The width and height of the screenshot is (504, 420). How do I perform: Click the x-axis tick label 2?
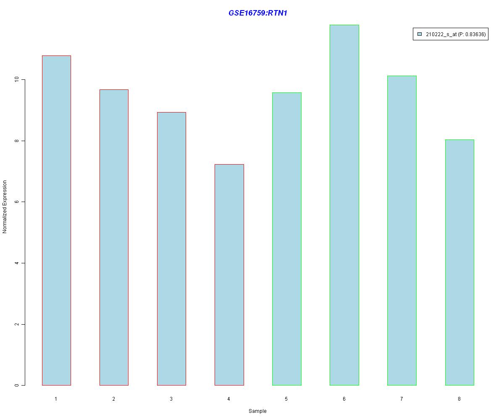[113, 399]
